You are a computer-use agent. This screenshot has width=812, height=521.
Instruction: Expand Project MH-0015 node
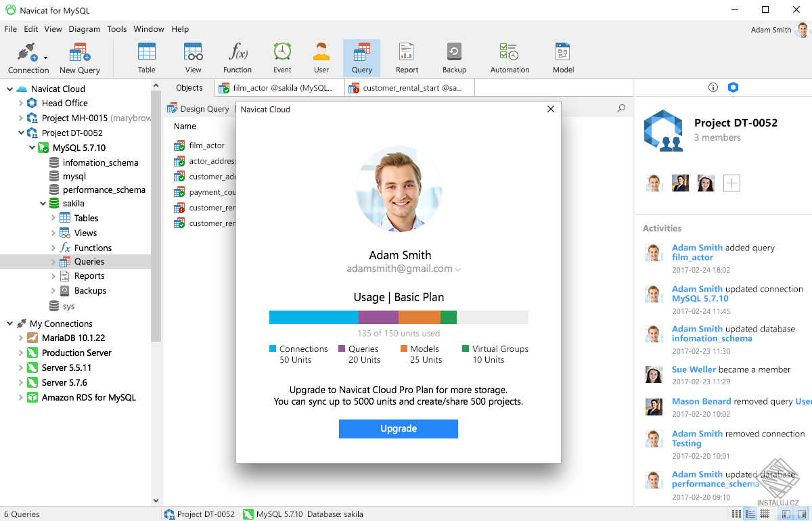[x=20, y=118]
